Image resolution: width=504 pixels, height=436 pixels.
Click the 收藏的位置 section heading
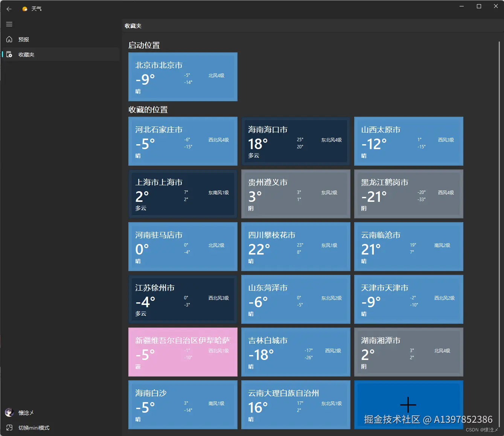pyautogui.click(x=148, y=110)
